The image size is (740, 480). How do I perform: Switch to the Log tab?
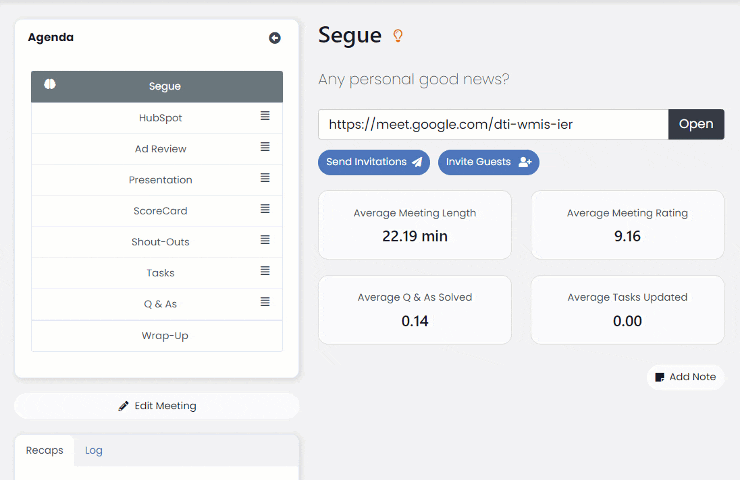(94, 450)
